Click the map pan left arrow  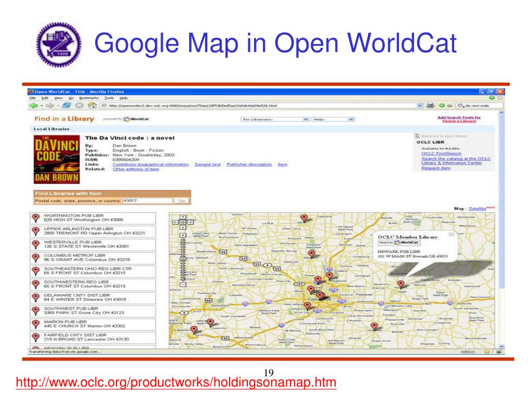tap(176, 222)
